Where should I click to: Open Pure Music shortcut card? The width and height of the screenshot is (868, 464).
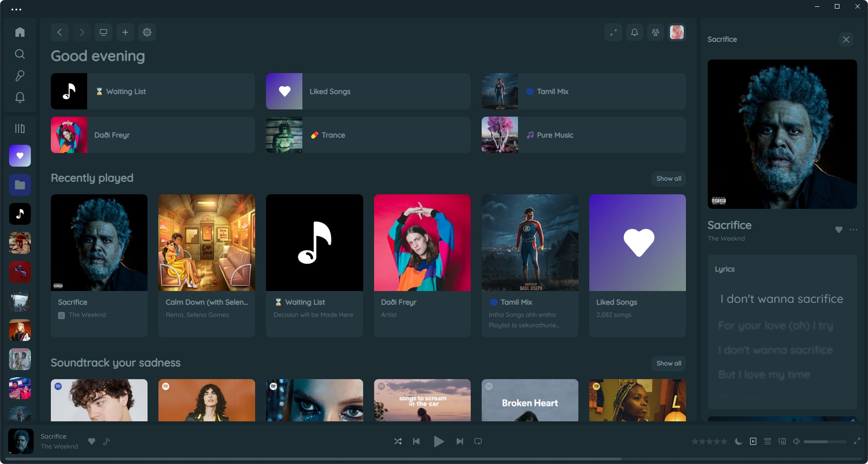[x=584, y=135]
